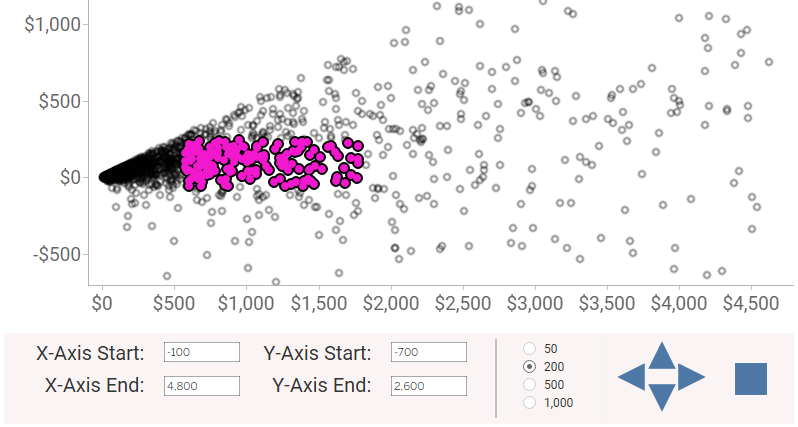Click the down arrow pan icon
Viewport: 798px width, 427px height.
(x=662, y=397)
